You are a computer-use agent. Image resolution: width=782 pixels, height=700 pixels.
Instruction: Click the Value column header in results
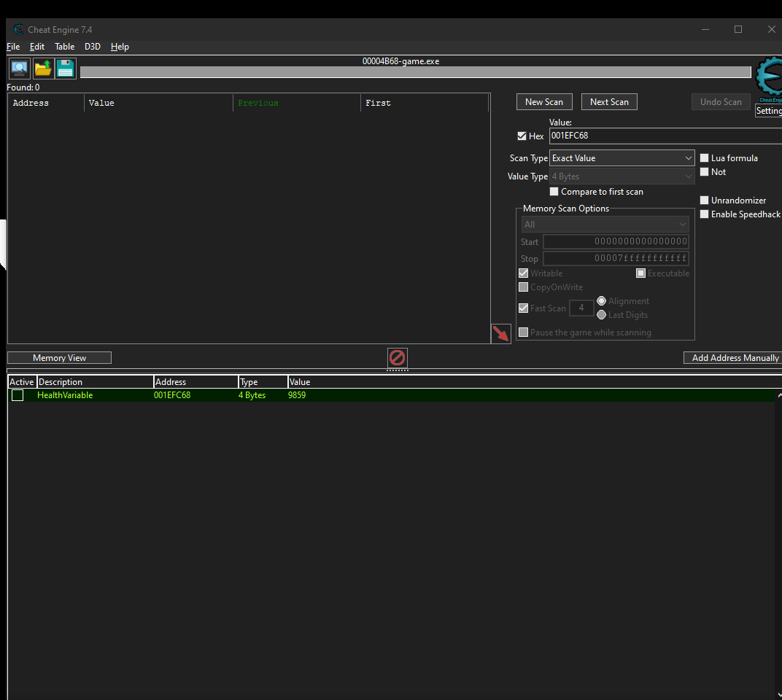click(x=158, y=103)
